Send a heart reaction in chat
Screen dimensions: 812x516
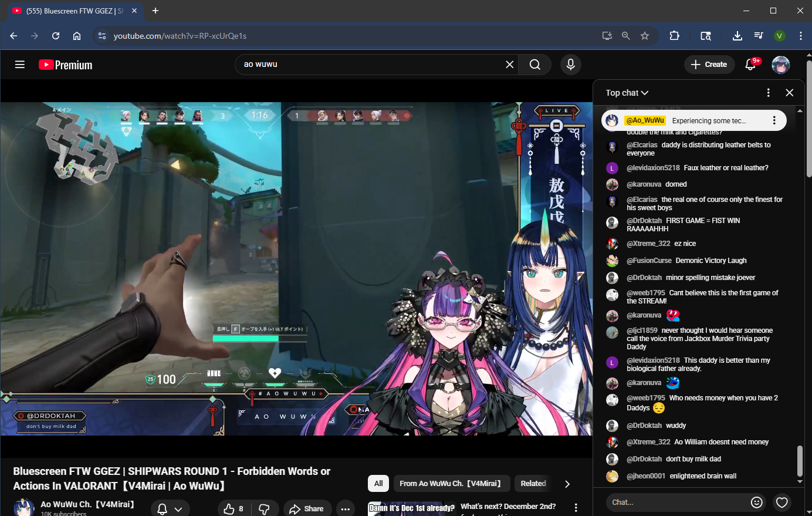781,502
